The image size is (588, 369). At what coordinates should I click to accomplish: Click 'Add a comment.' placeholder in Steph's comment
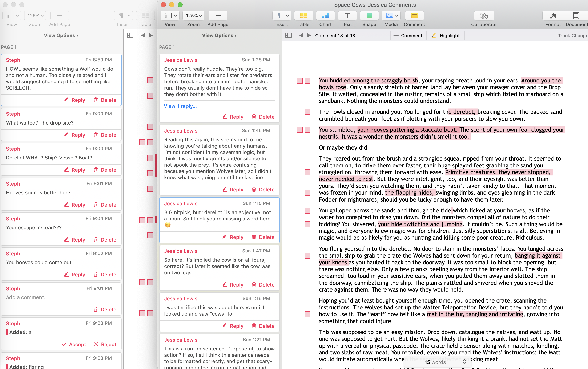[x=26, y=297]
